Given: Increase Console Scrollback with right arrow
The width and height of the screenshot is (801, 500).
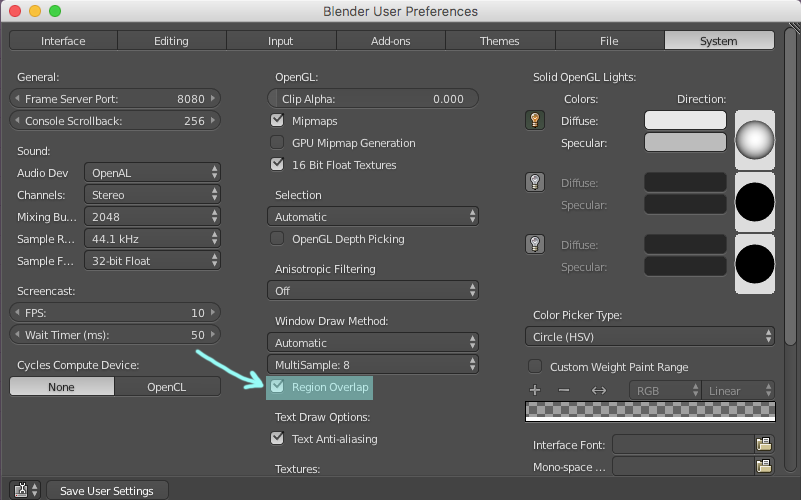Looking at the screenshot, I should pyautogui.click(x=213, y=121).
